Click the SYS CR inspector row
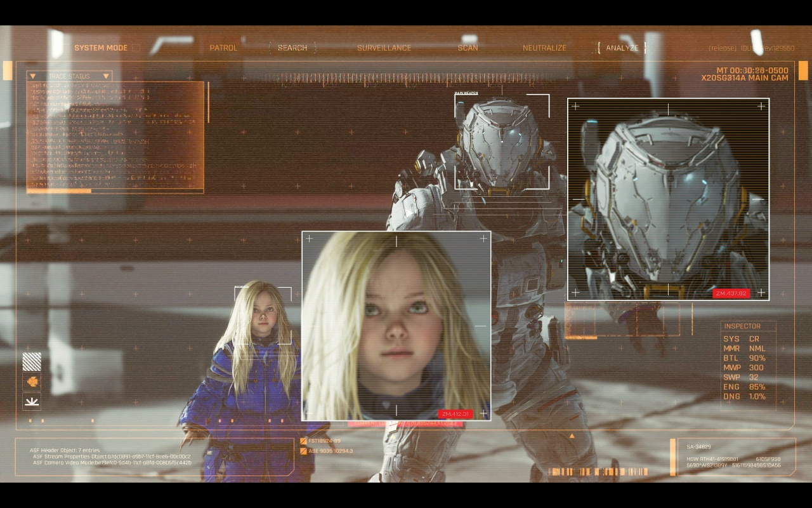Viewport: 812px width, 508px height. point(742,339)
